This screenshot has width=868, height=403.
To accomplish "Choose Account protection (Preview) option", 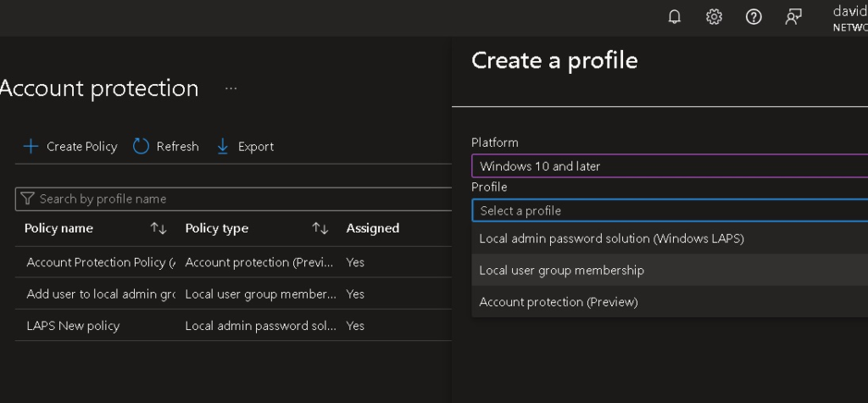I will click(670, 301).
